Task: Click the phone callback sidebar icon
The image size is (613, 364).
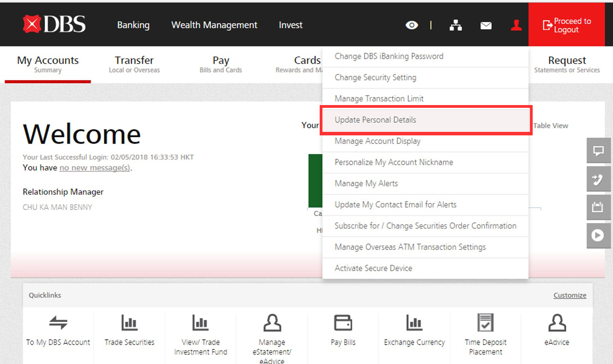Action: coord(598,179)
